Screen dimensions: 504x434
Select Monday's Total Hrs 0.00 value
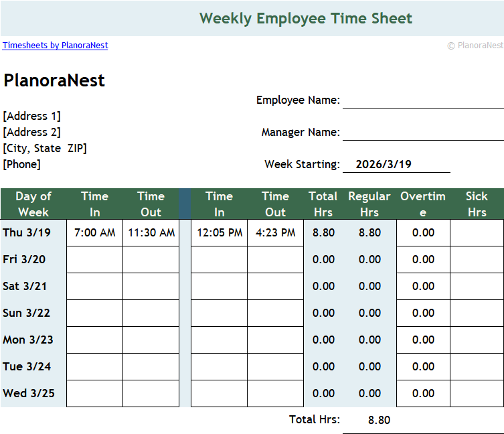click(324, 340)
